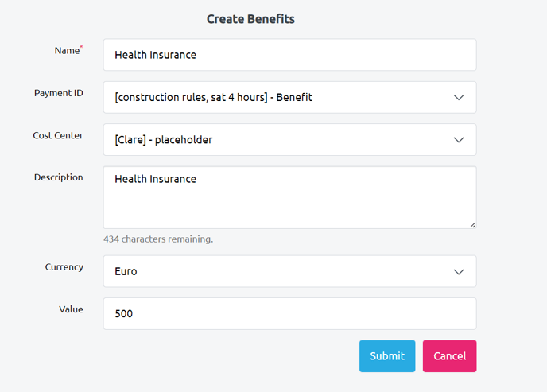This screenshot has height=392, width=547.
Task: Select the '[construction rules, sat 4 hours] - Benefit' value
Action: pyautogui.click(x=213, y=97)
